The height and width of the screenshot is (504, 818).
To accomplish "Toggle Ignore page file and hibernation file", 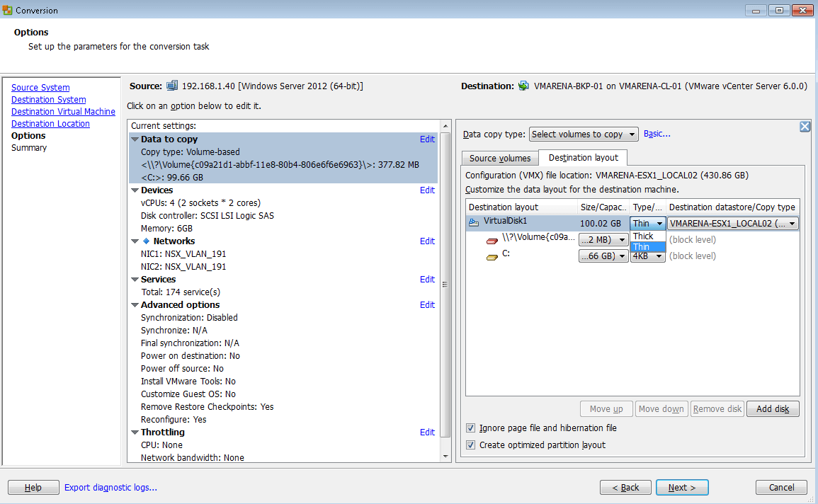I will [470, 428].
